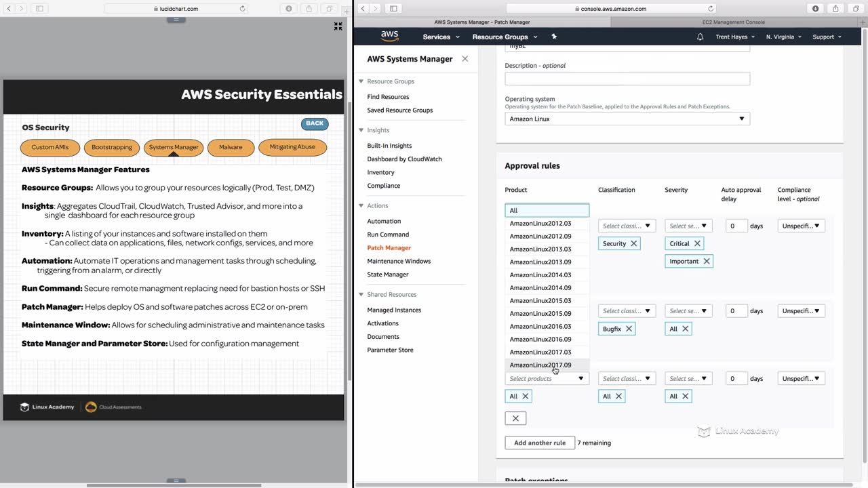Switch to EC2 Management Console tab
The width and height of the screenshot is (868, 488).
pyautogui.click(x=733, y=22)
